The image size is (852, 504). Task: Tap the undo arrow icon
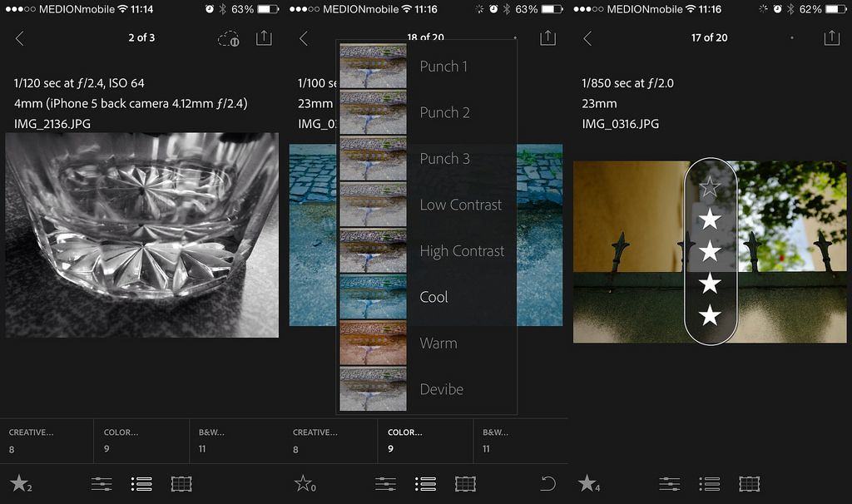[x=548, y=483]
